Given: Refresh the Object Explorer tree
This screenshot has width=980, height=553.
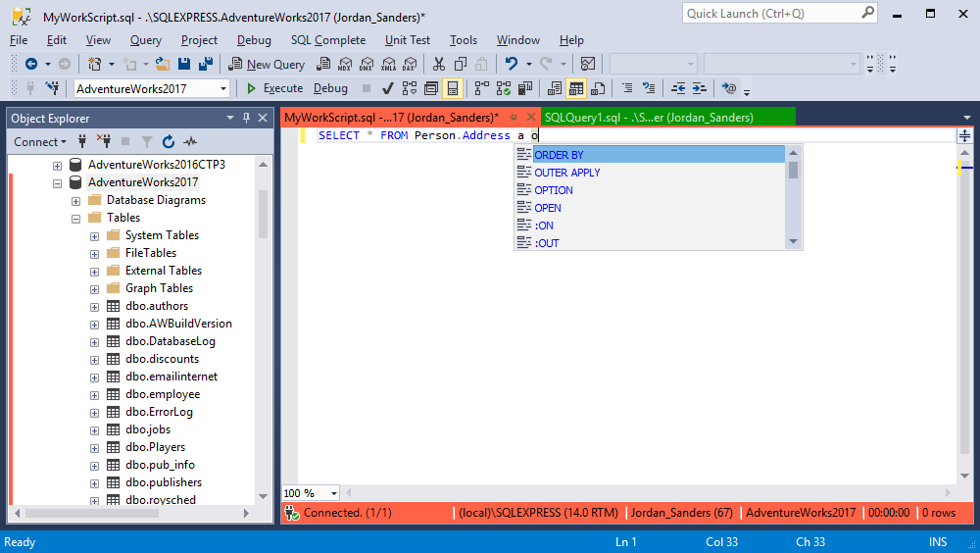Looking at the screenshot, I should [x=169, y=141].
